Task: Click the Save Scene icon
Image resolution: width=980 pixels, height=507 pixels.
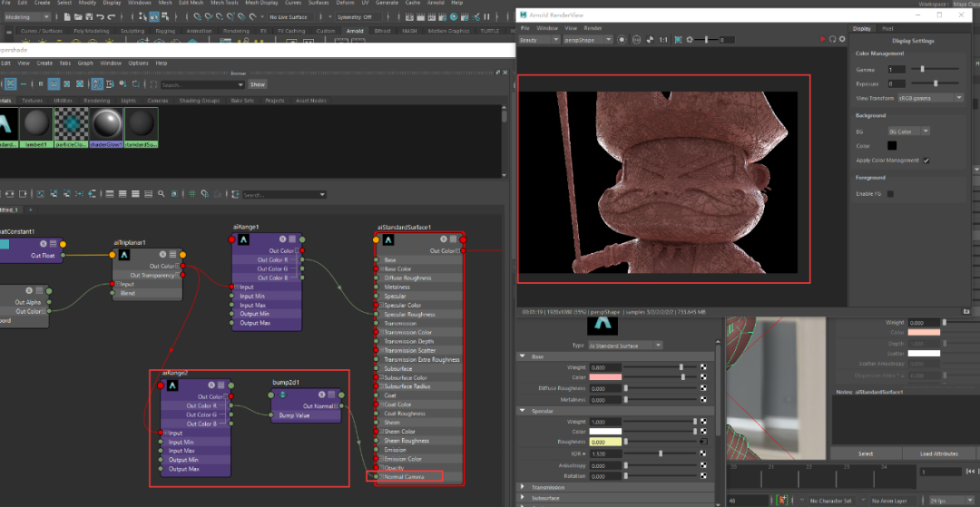Action: (89, 17)
